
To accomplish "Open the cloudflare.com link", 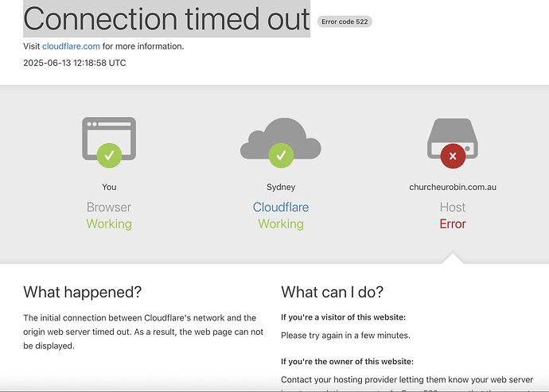I will pos(71,46).
